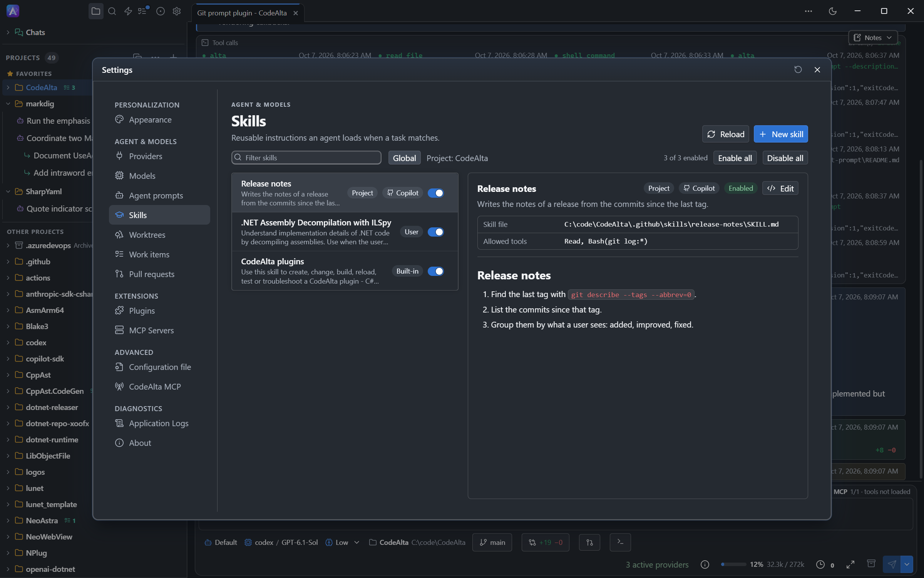Collapse the SharpYaml project
The width and height of the screenshot is (924, 578).
click(x=8, y=192)
